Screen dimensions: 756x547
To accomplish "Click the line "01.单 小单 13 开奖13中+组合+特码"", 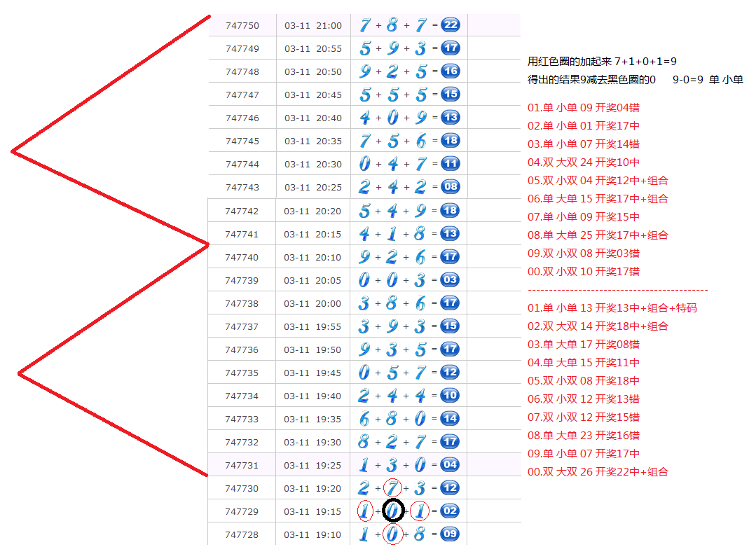I will click(x=612, y=307).
